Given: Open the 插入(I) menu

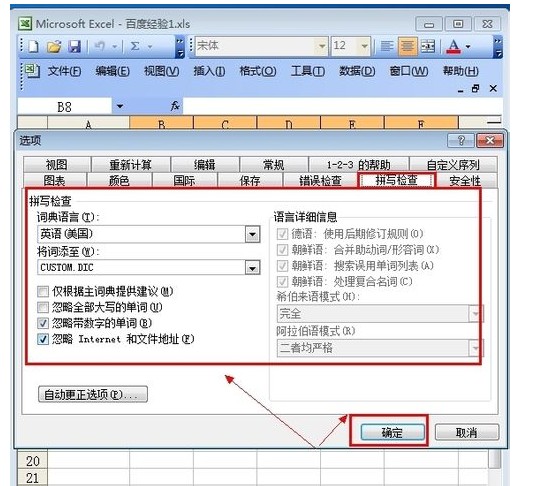Looking at the screenshot, I should point(209,71).
